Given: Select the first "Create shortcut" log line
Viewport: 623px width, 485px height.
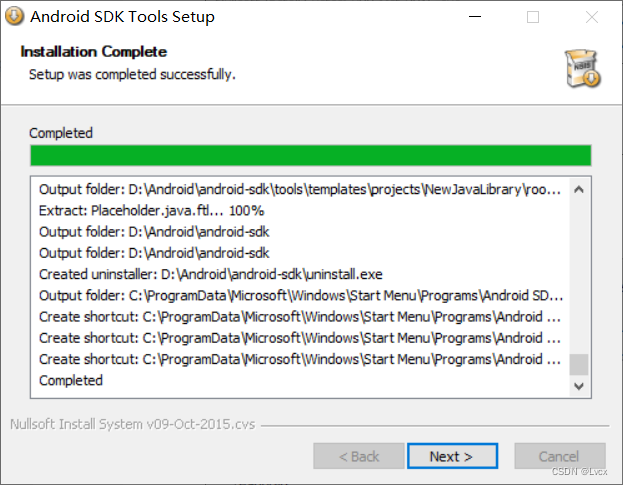Looking at the screenshot, I should point(300,317).
